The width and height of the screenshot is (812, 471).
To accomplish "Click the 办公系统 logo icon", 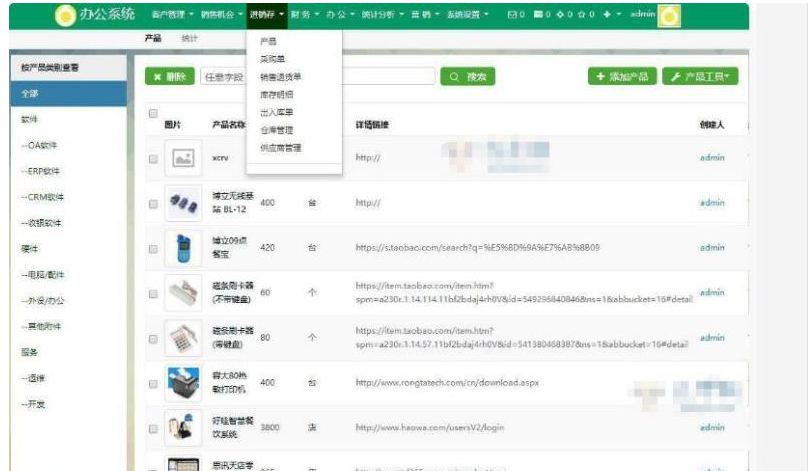I will coord(65,15).
